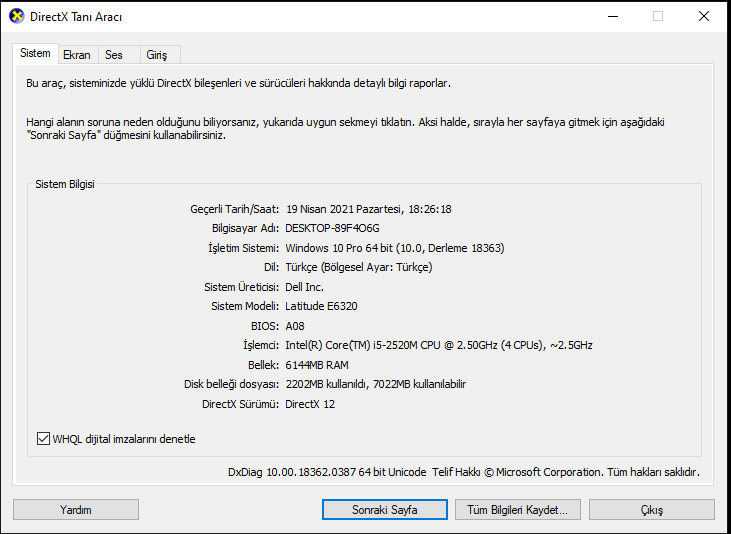The width and height of the screenshot is (731, 534).
Task: Click the Disk belleği dosyası label
Action: point(232,385)
